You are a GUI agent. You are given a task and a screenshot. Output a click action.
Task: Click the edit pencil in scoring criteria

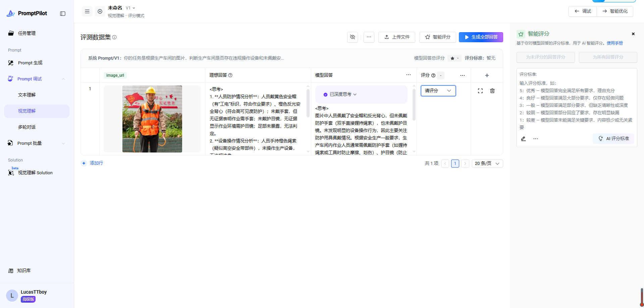[523, 139]
